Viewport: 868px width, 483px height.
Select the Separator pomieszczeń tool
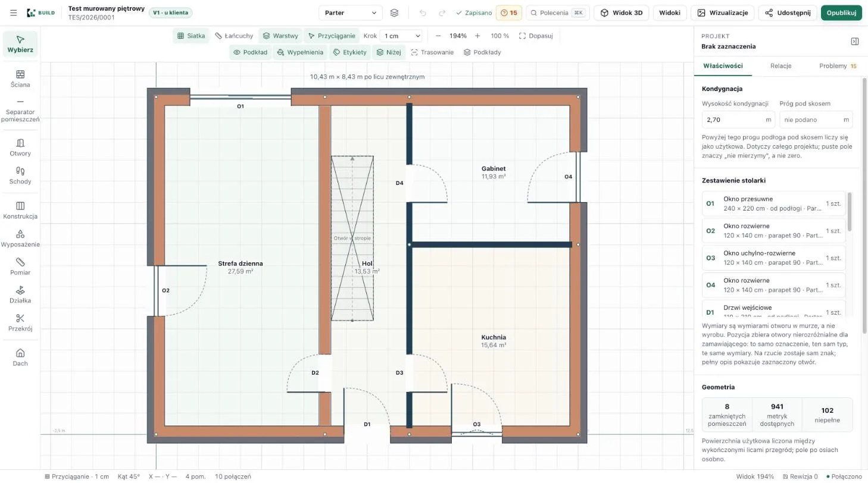(20, 111)
